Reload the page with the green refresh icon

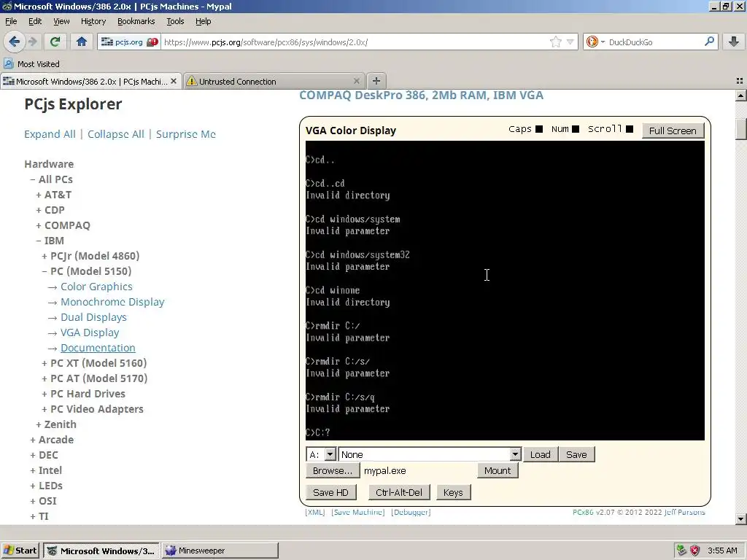coord(55,42)
